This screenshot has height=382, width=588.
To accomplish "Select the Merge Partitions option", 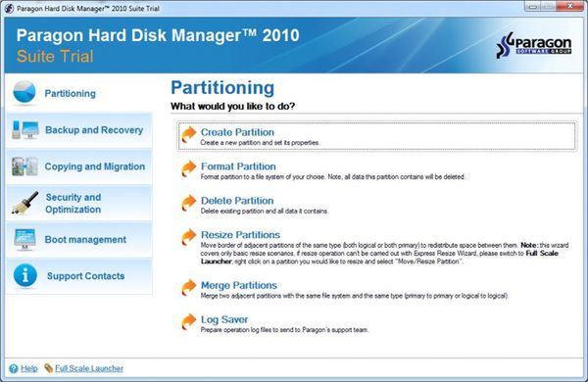I will click(x=239, y=285).
